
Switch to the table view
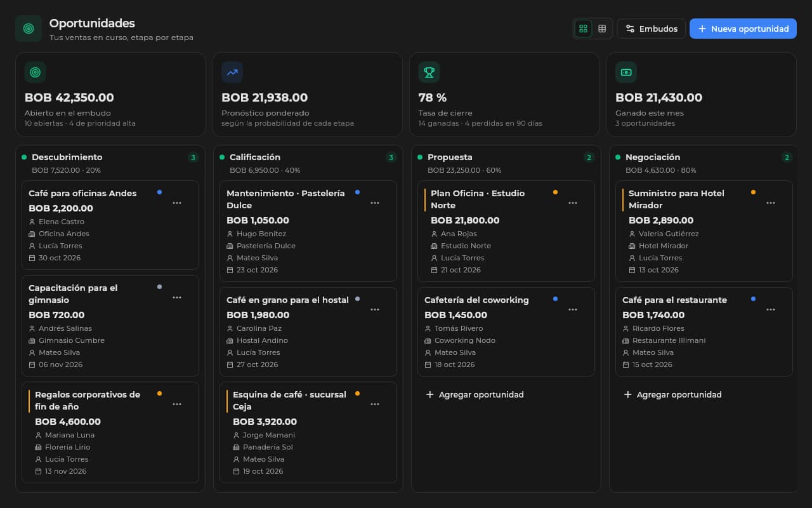(x=602, y=29)
